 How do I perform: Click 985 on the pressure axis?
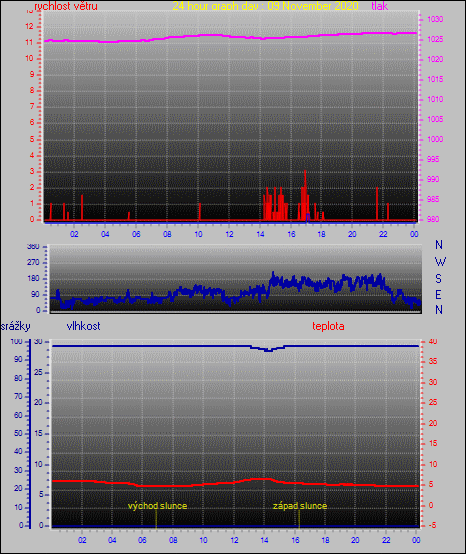(433, 199)
